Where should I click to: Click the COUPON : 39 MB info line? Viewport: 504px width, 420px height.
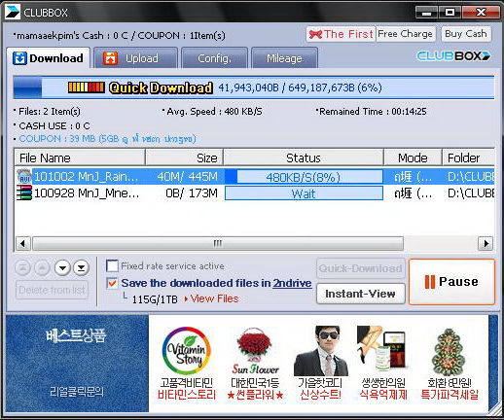point(105,139)
